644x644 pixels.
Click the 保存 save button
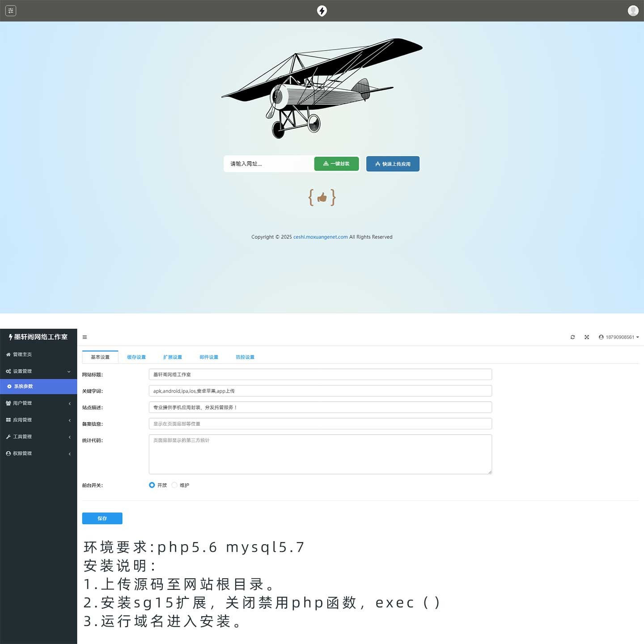tap(102, 518)
